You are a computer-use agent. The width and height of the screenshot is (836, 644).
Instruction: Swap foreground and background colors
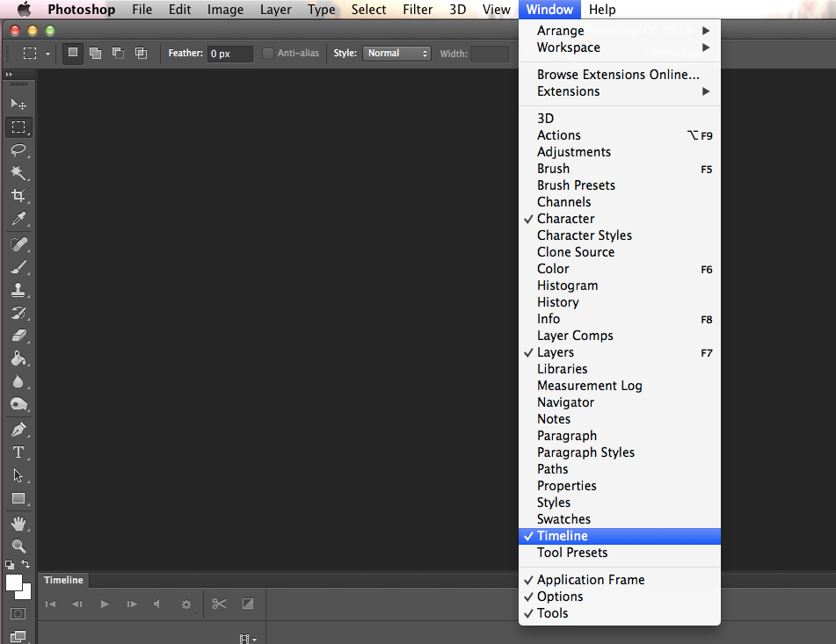click(x=25, y=563)
